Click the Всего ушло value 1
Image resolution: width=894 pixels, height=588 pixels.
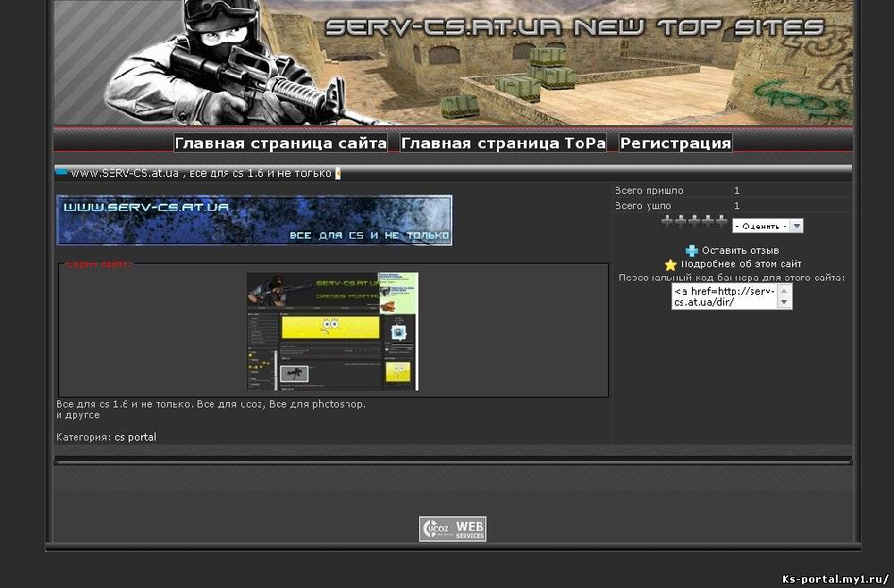tap(737, 206)
